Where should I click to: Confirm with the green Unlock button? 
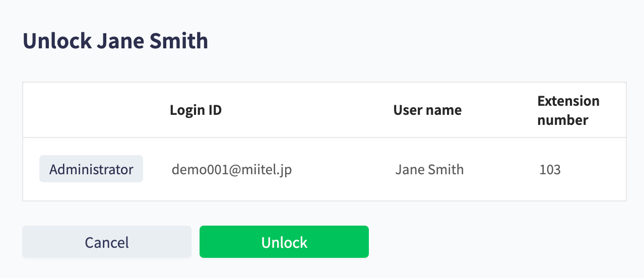284,242
